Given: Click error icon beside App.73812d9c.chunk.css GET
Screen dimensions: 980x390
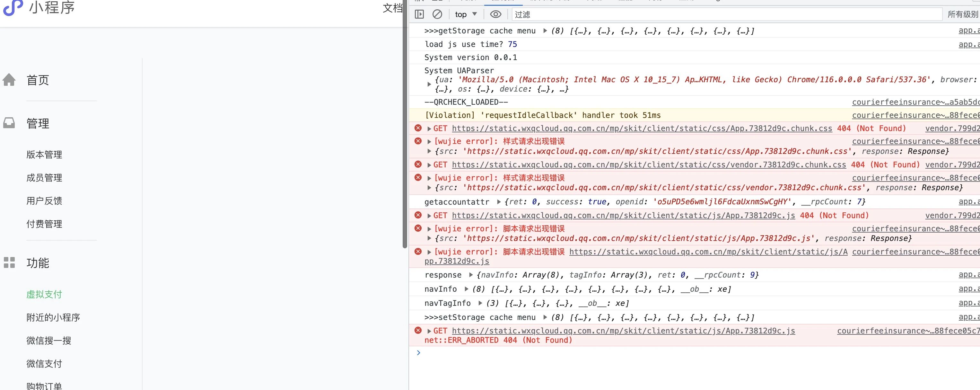Looking at the screenshot, I should [418, 128].
